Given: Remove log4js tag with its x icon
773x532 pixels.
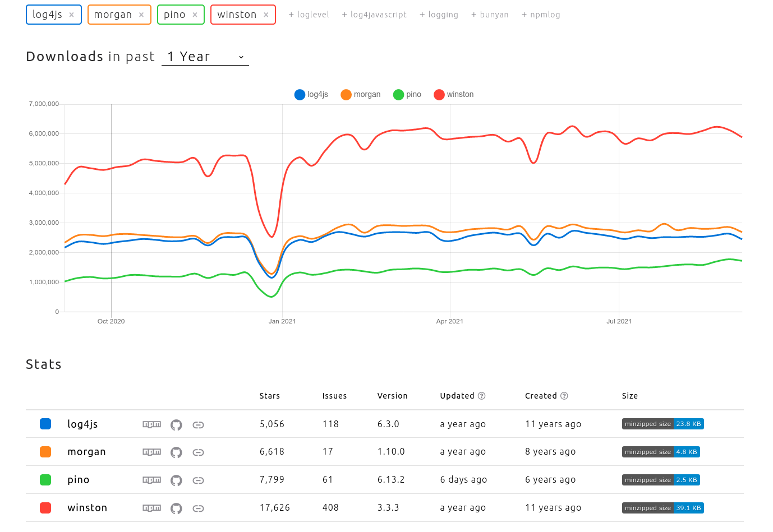Looking at the screenshot, I should (71, 15).
